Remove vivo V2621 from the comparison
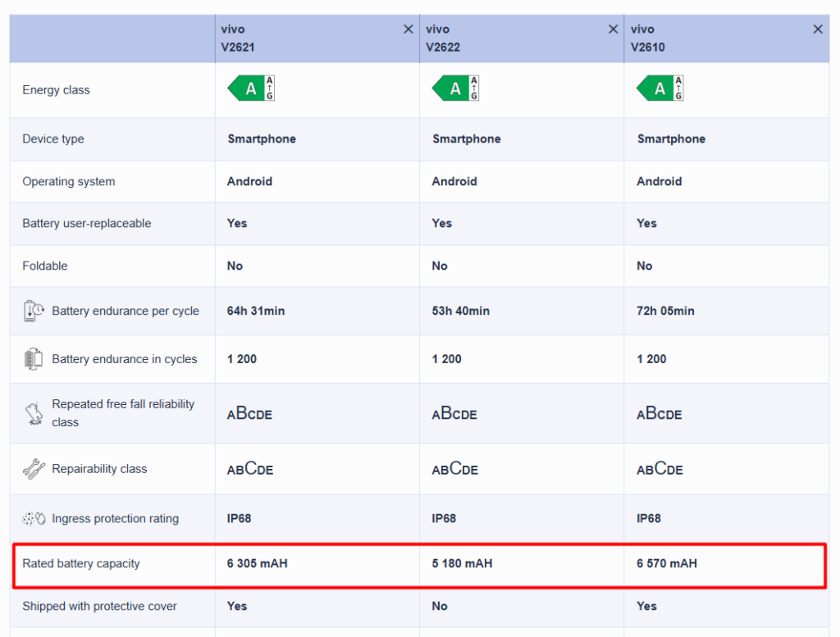 (x=409, y=29)
